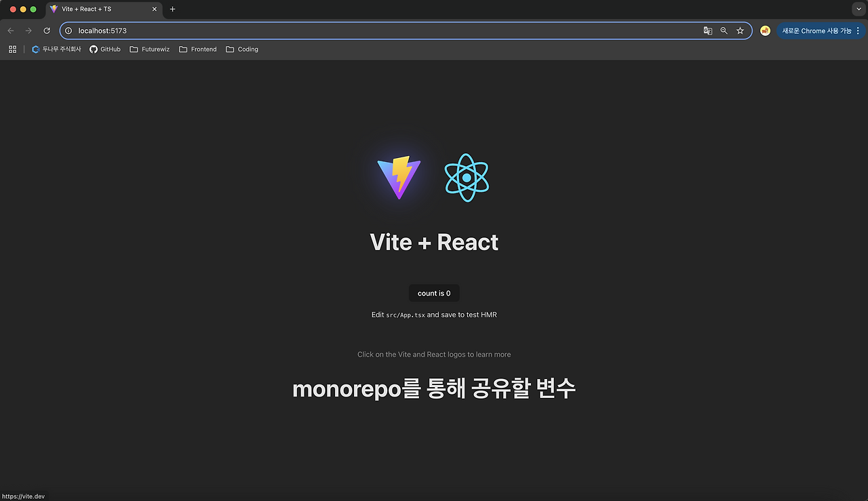Click the yellow minimize window button
Screen dimensions: 868x501
pos(23,9)
